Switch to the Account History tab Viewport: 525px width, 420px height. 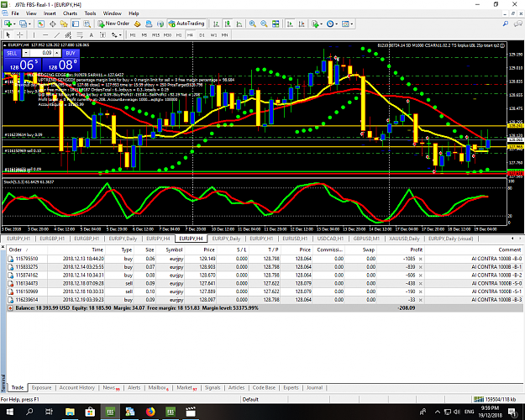point(77,387)
